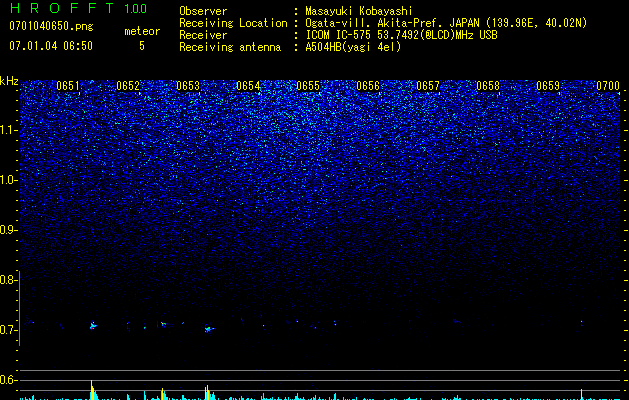Image resolution: width=629 pixels, height=400 pixels.
Task: Click the Receiving antenna label
Action: (x=230, y=47)
